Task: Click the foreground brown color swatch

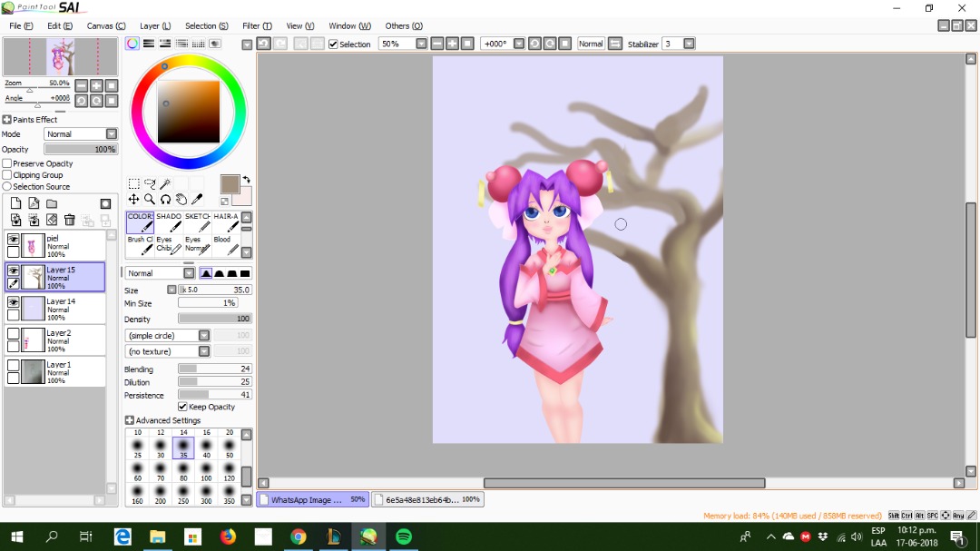Action: point(230,184)
